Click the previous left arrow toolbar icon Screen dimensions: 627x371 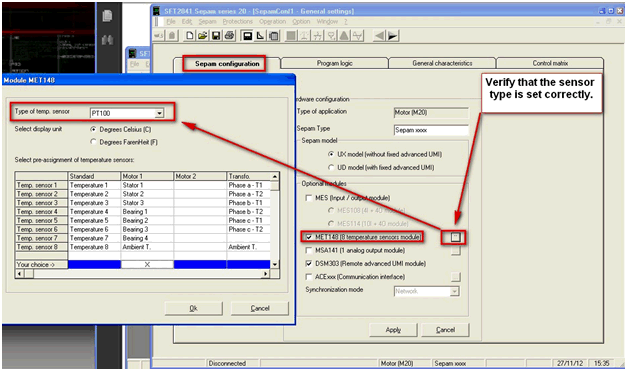click(x=379, y=36)
